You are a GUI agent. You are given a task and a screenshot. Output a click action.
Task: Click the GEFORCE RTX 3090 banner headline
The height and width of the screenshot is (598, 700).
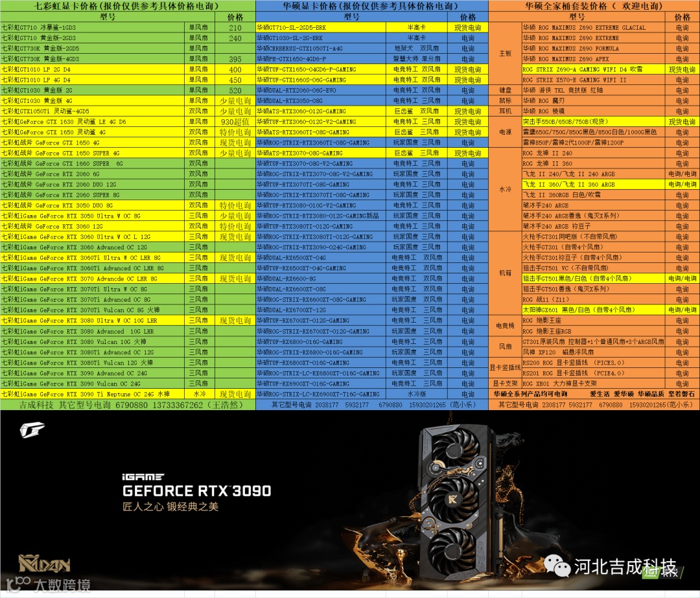197,491
